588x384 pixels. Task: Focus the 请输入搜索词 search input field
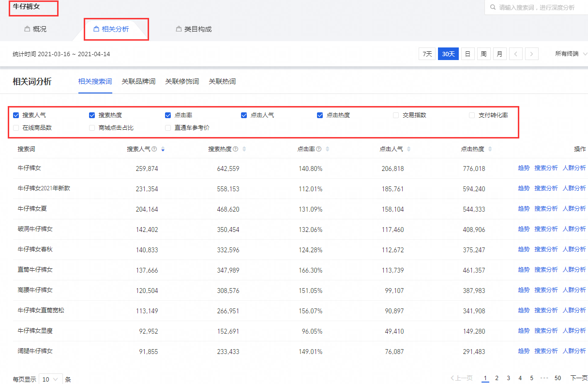point(536,7)
